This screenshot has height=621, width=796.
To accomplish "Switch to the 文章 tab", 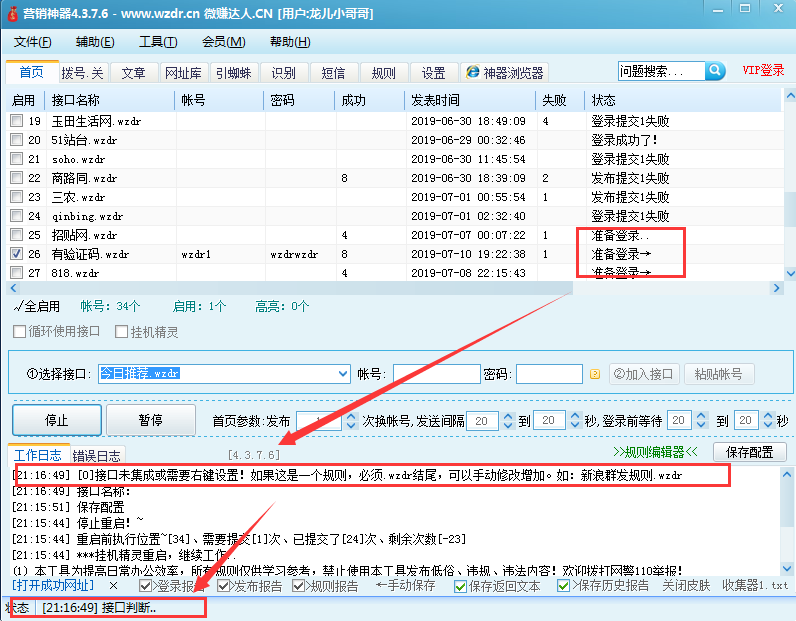I will click(x=134, y=73).
